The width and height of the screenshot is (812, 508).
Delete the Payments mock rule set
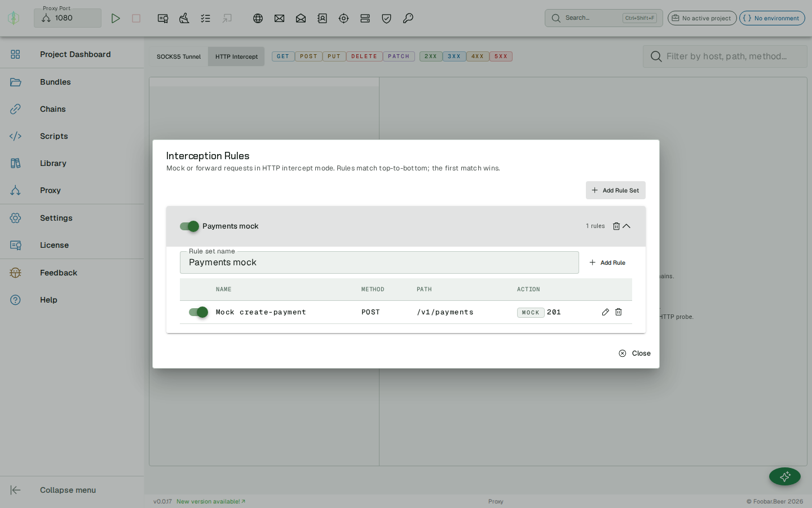pyautogui.click(x=616, y=226)
